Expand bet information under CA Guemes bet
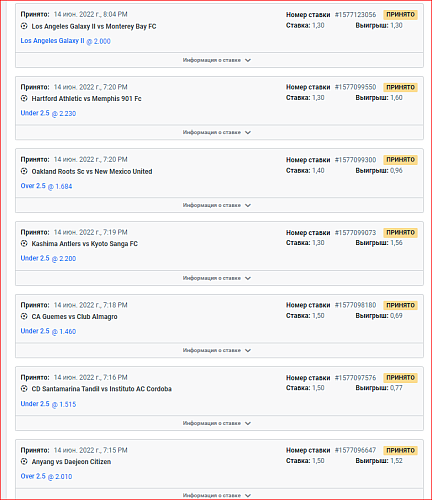Viewport: 432px width, 500px height. point(219,350)
